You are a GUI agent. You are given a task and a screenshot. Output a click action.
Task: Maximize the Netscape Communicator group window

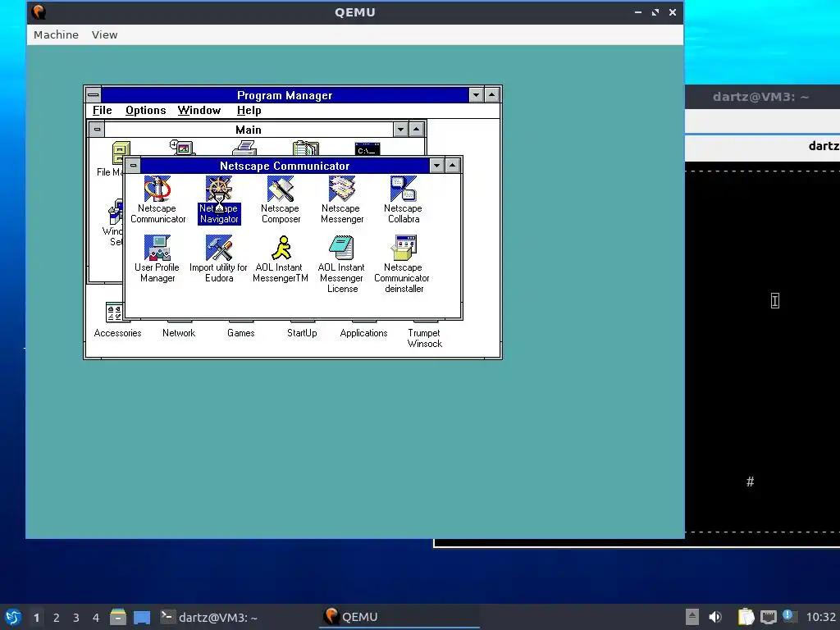(x=453, y=166)
